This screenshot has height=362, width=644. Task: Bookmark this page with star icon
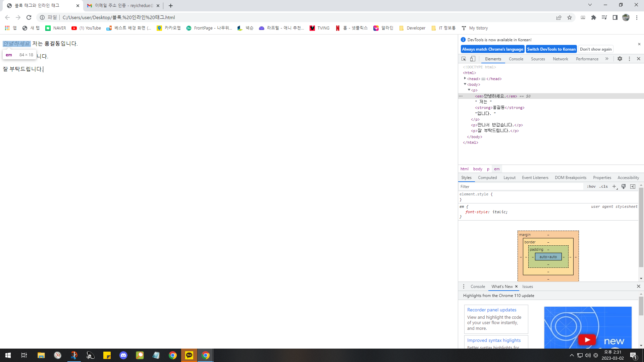[570, 17]
